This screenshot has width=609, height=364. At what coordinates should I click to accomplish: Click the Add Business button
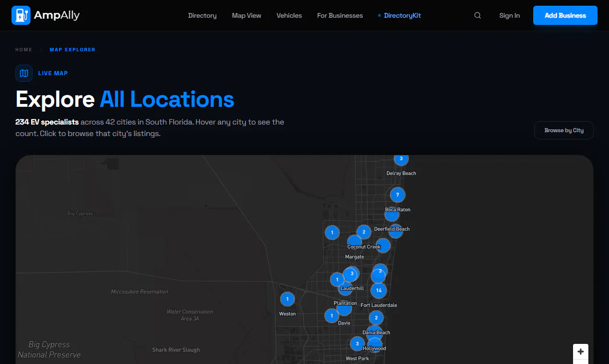(x=565, y=15)
